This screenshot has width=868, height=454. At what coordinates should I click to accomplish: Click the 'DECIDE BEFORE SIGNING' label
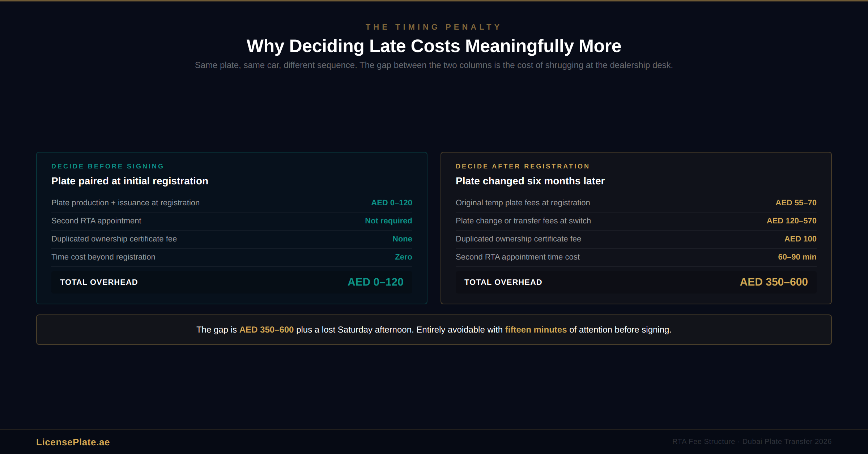(107, 166)
